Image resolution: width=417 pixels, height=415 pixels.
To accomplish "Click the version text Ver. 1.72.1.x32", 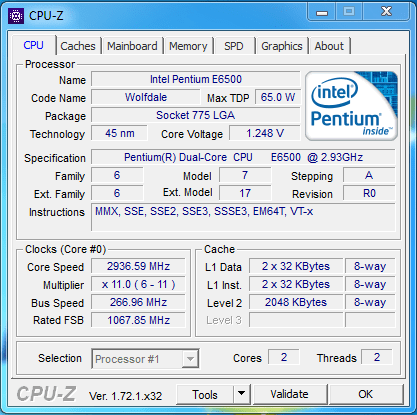I will pyautogui.click(x=125, y=396).
